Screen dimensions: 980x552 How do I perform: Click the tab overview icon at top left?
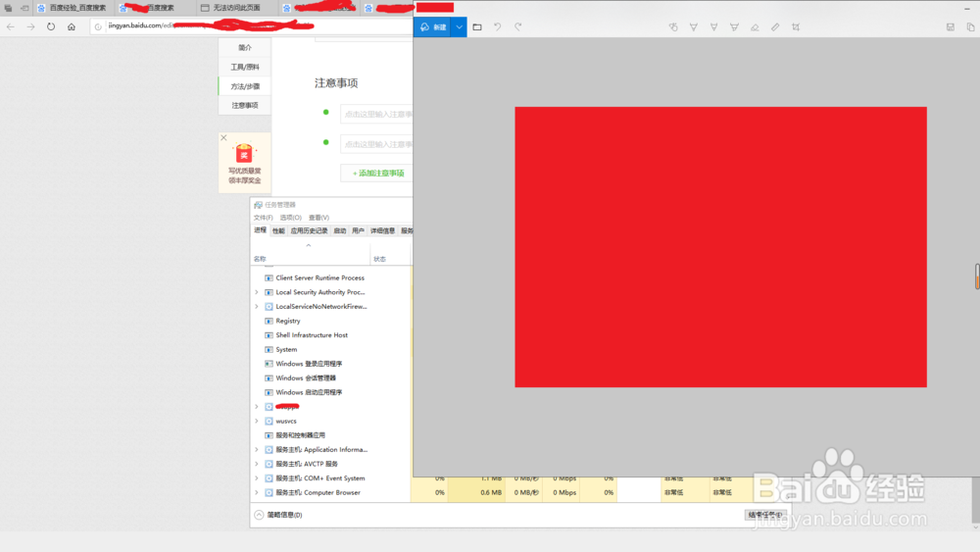tap(8, 8)
